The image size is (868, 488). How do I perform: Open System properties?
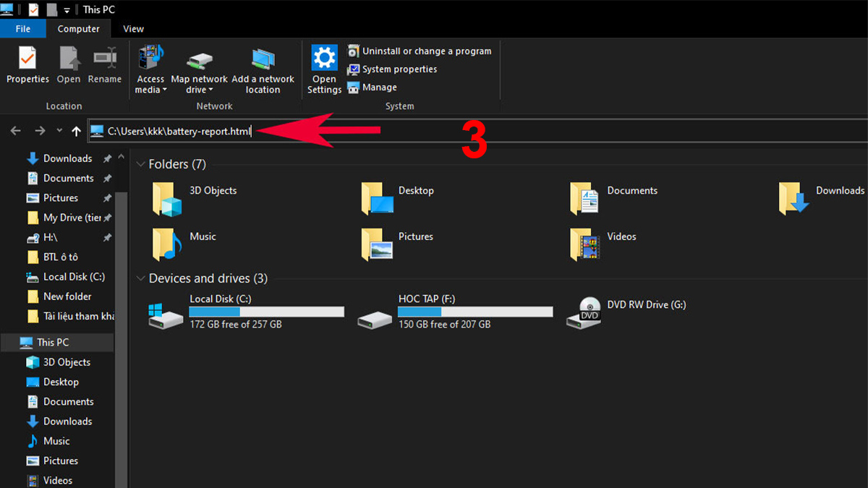393,69
